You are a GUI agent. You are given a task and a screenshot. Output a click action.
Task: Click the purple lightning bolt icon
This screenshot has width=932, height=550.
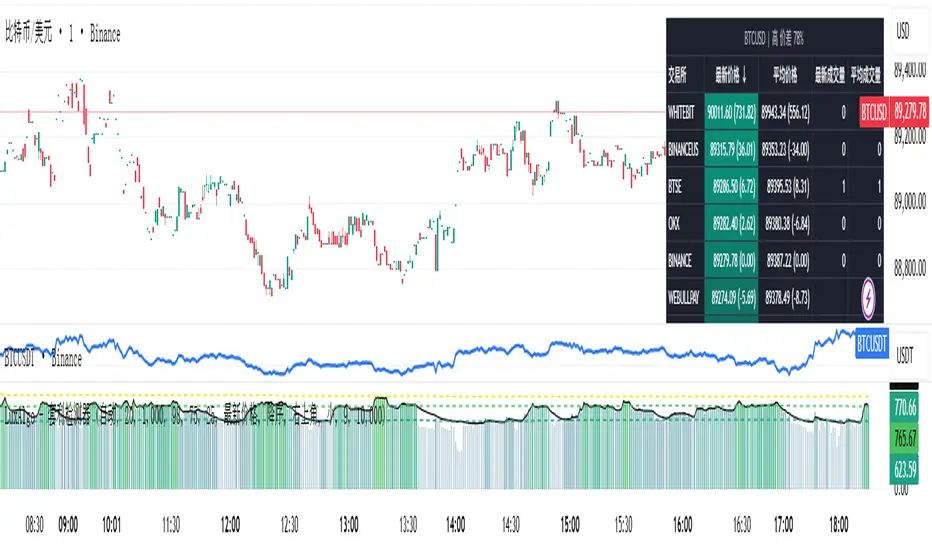(872, 297)
